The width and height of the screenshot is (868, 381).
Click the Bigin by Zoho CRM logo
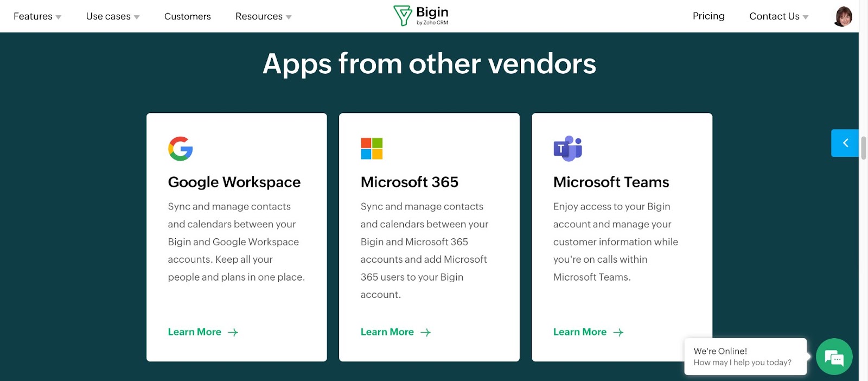coord(421,16)
